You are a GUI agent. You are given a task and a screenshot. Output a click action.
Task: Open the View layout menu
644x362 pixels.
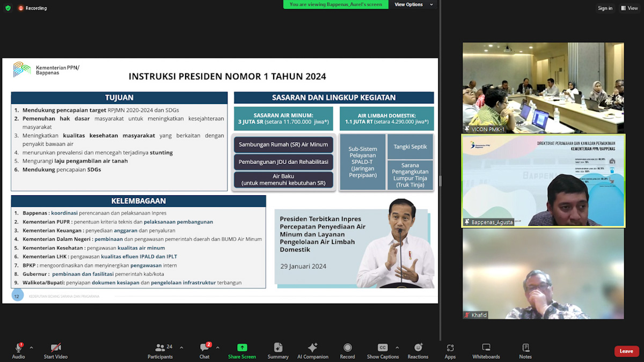(630, 8)
